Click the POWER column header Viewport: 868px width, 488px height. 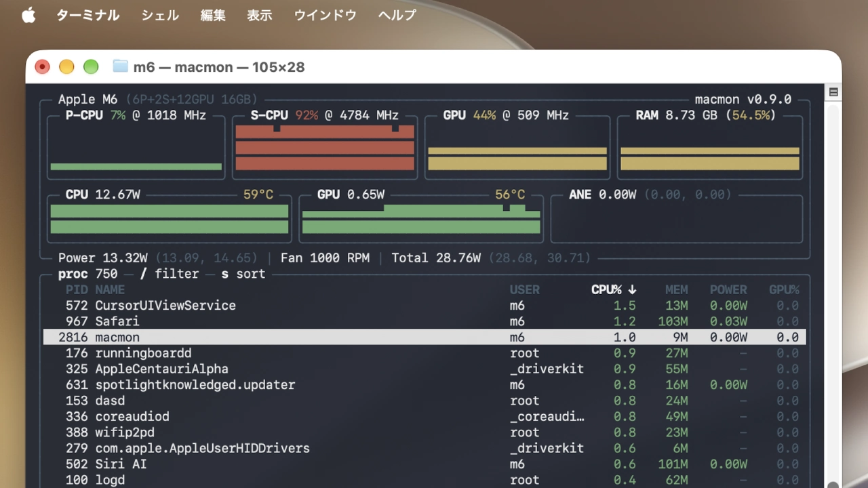coord(728,289)
